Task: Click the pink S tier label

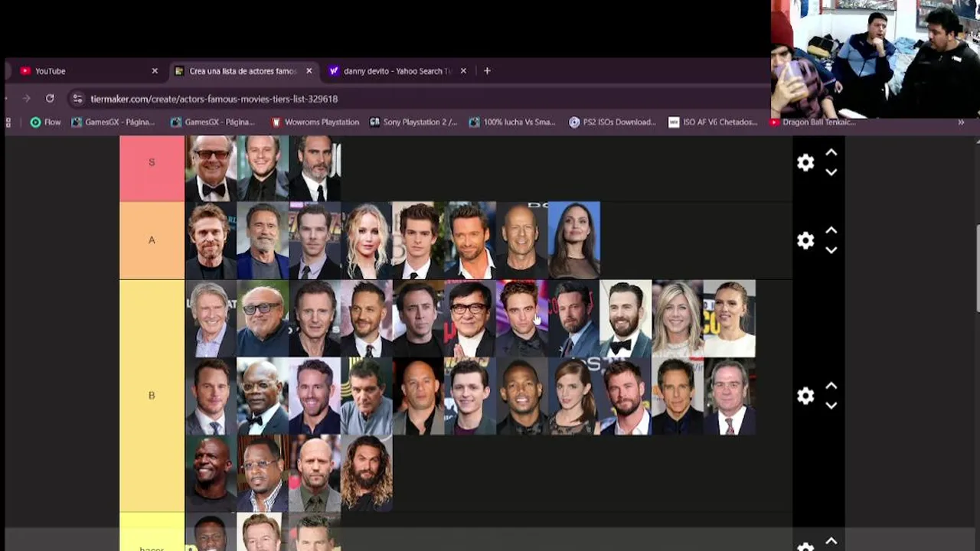Action: click(x=152, y=168)
